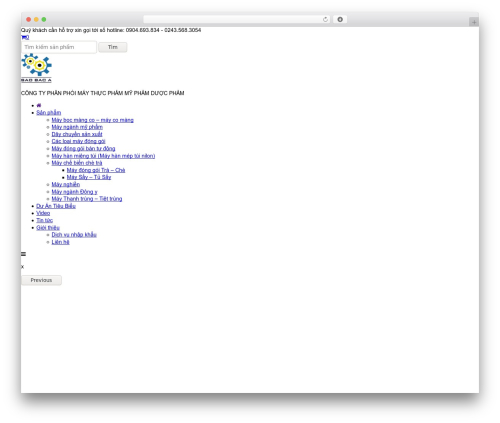Screen dimensions: 500x423
Task: Open the Sản phẩm menu
Action: pos(49,113)
